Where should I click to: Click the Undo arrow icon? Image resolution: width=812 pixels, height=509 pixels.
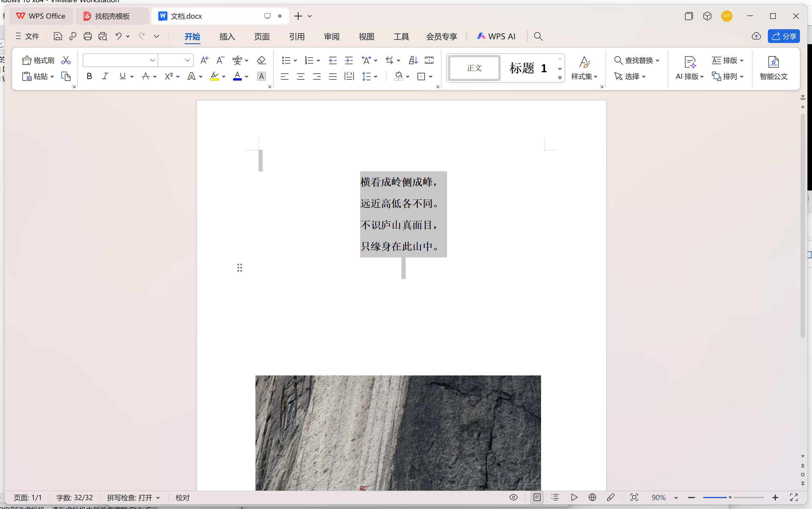(x=118, y=36)
